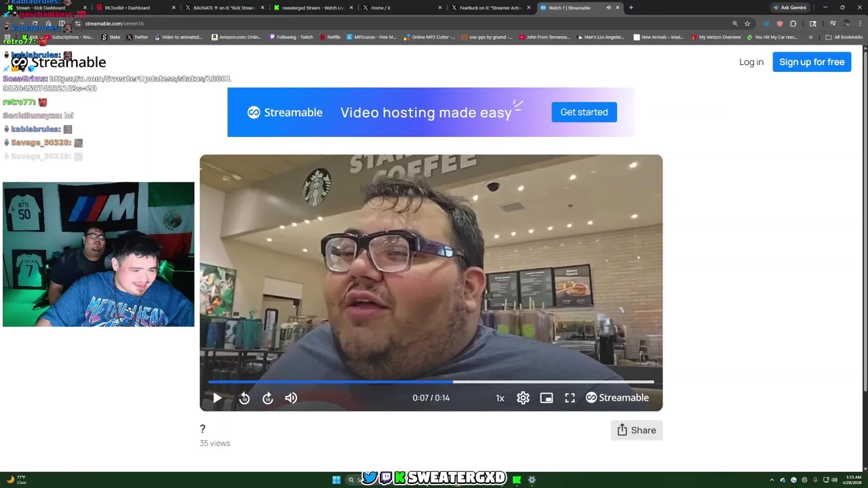Mute the video player volume

pos(291,398)
